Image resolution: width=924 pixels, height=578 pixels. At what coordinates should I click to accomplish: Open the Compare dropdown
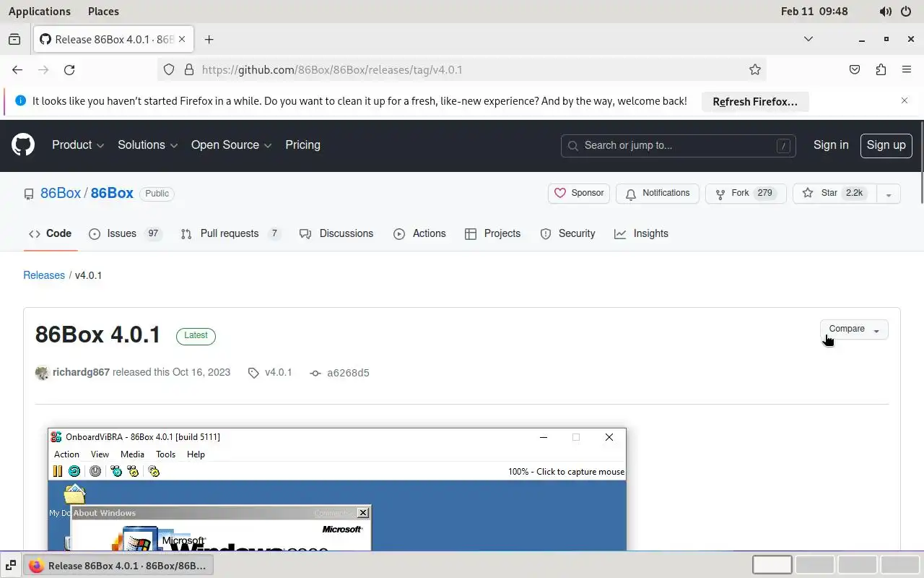click(x=854, y=329)
